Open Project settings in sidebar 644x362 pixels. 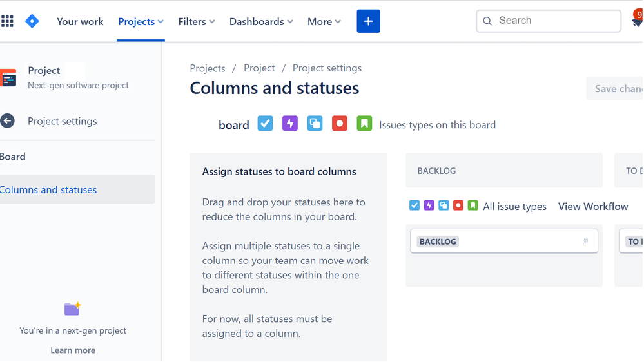(x=63, y=121)
